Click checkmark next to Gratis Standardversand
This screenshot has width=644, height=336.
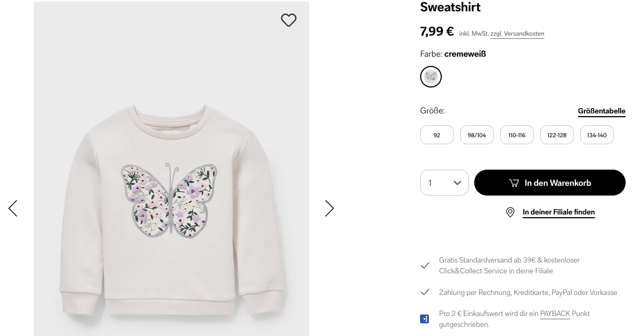pyautogui.click(x=424, y=265)
